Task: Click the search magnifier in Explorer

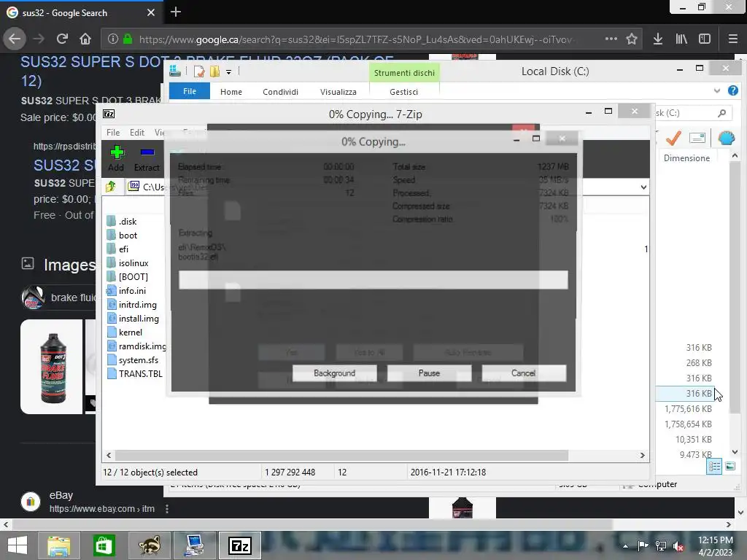Action: 721,113
